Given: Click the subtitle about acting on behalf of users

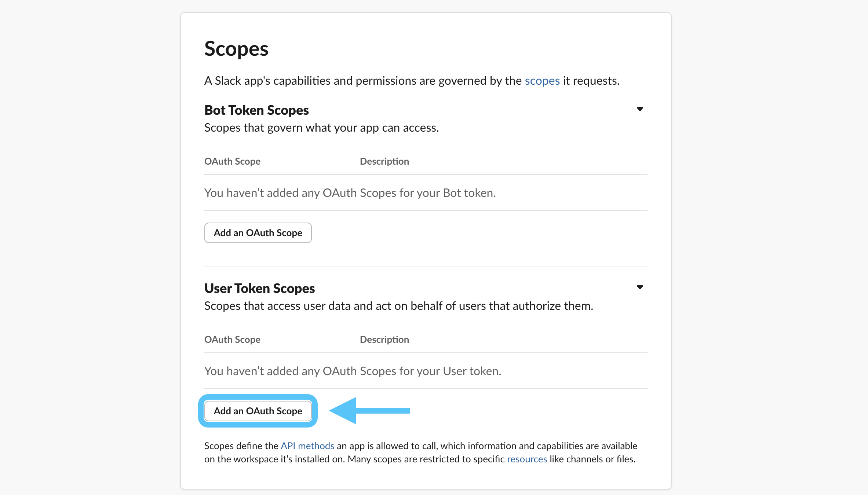Looking at the screenshot, I should click(398, 306).
